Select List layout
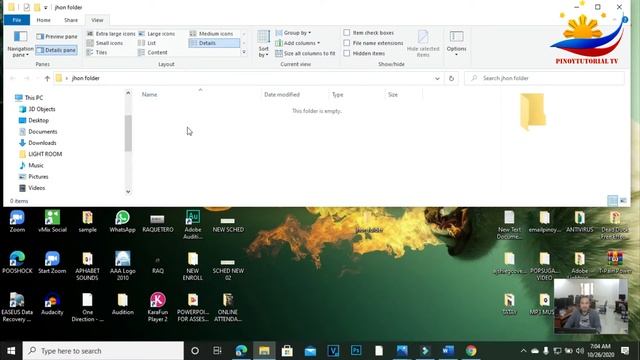Viewport: 640px width, 360px height. tap(147, 43)
